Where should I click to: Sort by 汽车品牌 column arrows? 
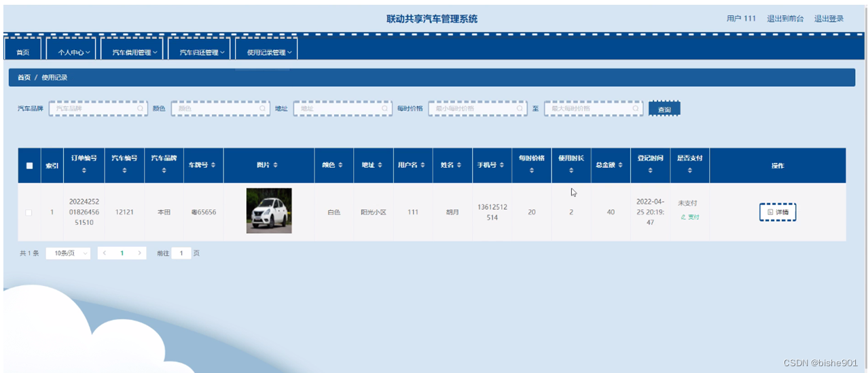pyautogui.click(x=164, y=171)
